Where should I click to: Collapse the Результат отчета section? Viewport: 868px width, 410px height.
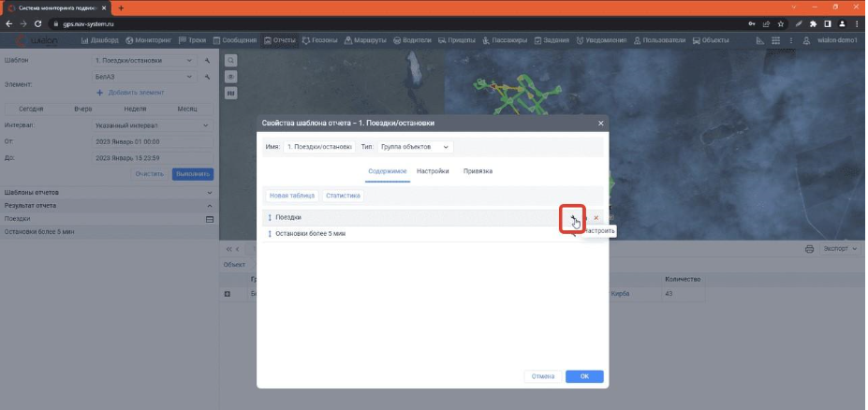[x=210, y=205]
